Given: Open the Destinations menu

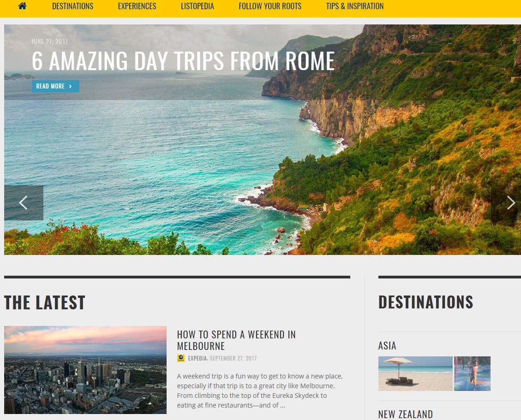Looking at the screenshot, I should pyautogui.click(x=73, y=6).
